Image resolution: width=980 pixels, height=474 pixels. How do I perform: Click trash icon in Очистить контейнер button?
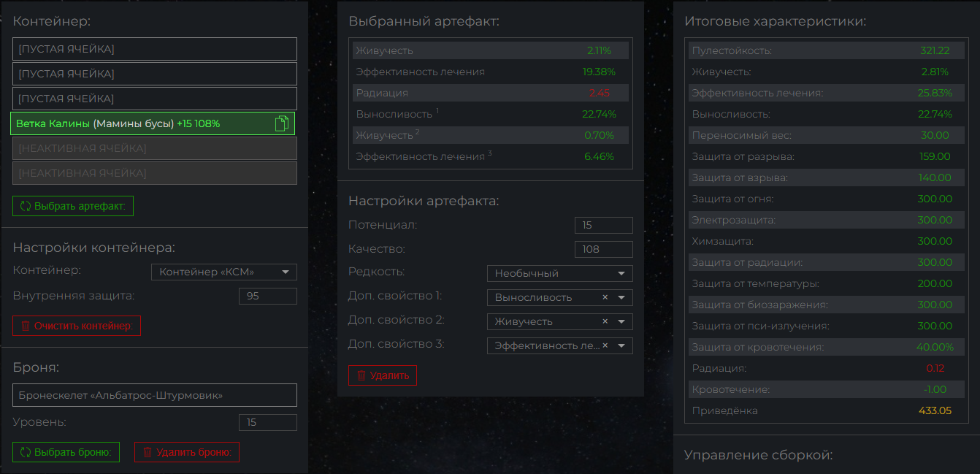point(25,326)
